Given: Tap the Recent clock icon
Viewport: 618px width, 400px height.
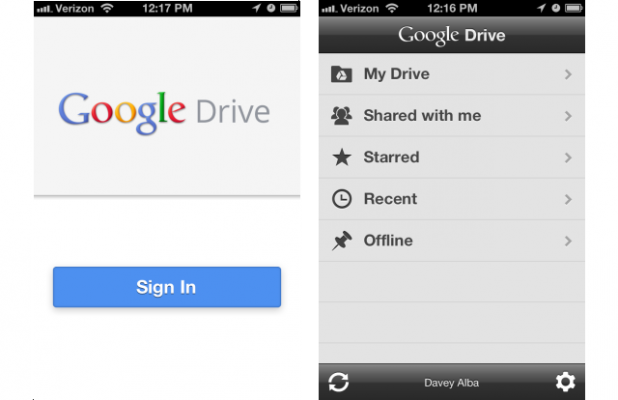Looking at the screenshot, I should 341,199.
